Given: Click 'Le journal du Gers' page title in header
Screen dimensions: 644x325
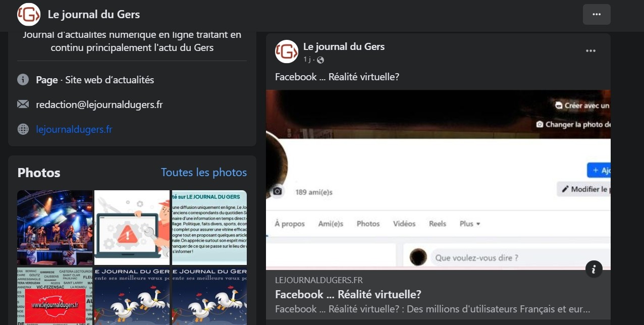Looking at the screenshot, I should point(94,14).
